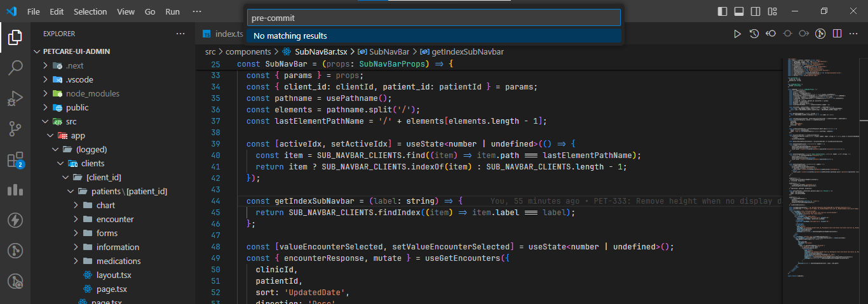Open the lightning bolt activity bar icon
This screenshot has height=304, width=868.
15,220
